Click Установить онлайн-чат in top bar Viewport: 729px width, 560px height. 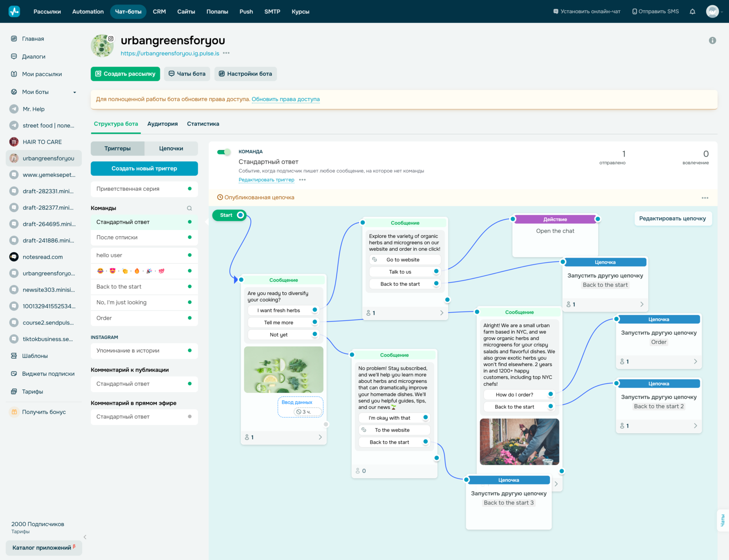(587, 11)
